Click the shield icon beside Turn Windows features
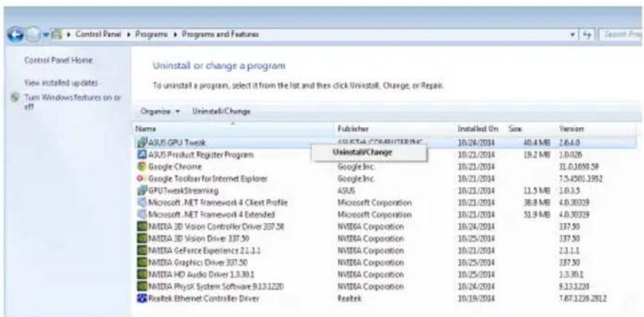Viewport: 644px width, 317px height. [16, 98]
